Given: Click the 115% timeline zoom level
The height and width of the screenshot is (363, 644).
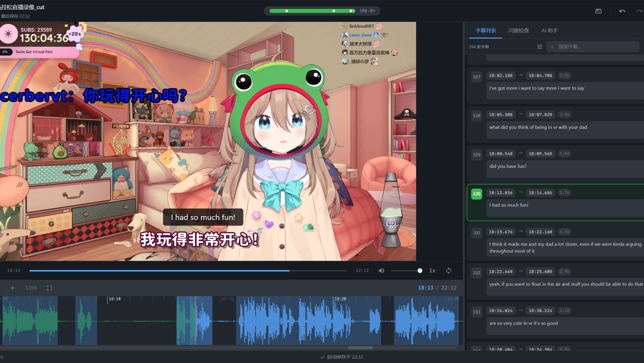Looking at the screenshot, I should click(31, 288).
